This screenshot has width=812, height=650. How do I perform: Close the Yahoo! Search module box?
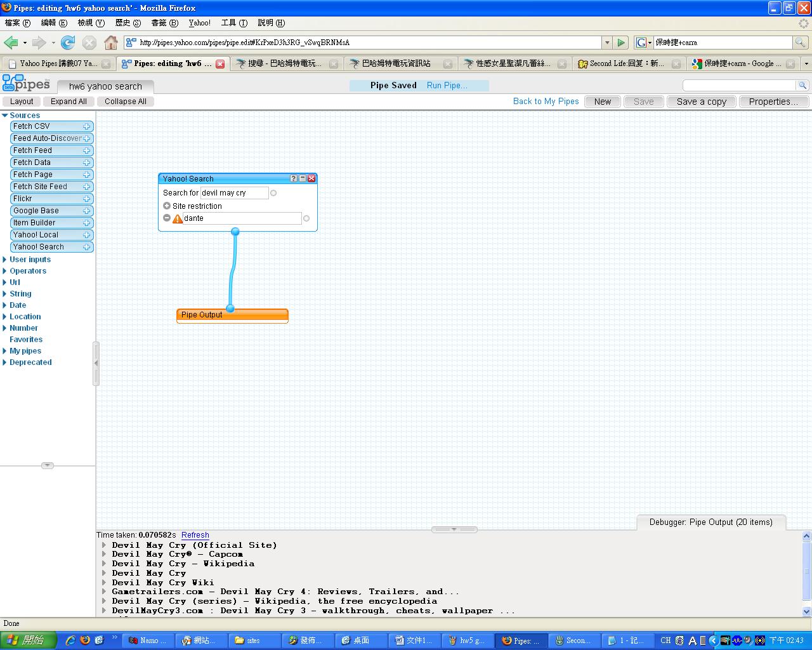pyautogui.click(x=311, y=178)
